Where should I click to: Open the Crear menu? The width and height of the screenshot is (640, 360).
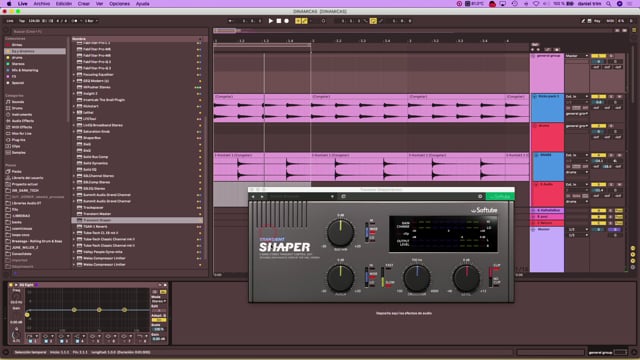(x=84, y=4)
